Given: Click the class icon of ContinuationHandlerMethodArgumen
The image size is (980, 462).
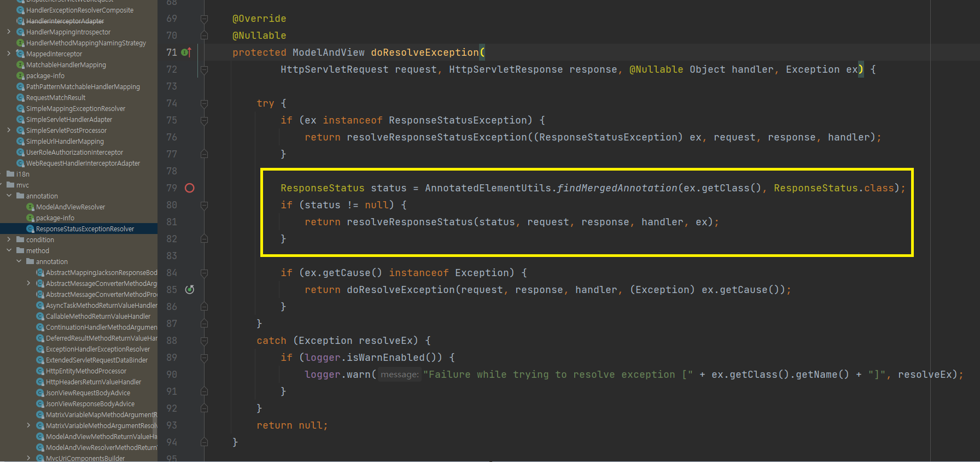Looking at the screenshot, I should coord(40,327).
